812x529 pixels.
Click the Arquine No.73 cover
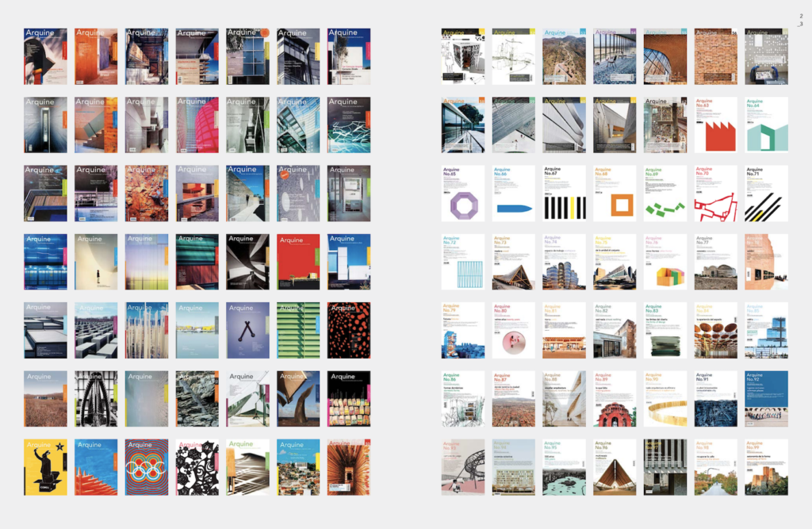[514, 262]
